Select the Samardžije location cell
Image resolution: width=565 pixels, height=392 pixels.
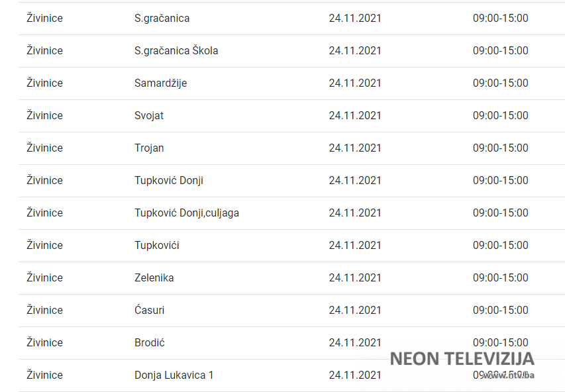(160, 83)
